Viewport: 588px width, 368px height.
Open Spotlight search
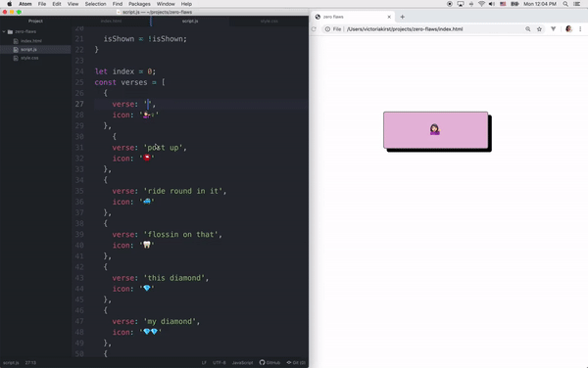(565, 4)
